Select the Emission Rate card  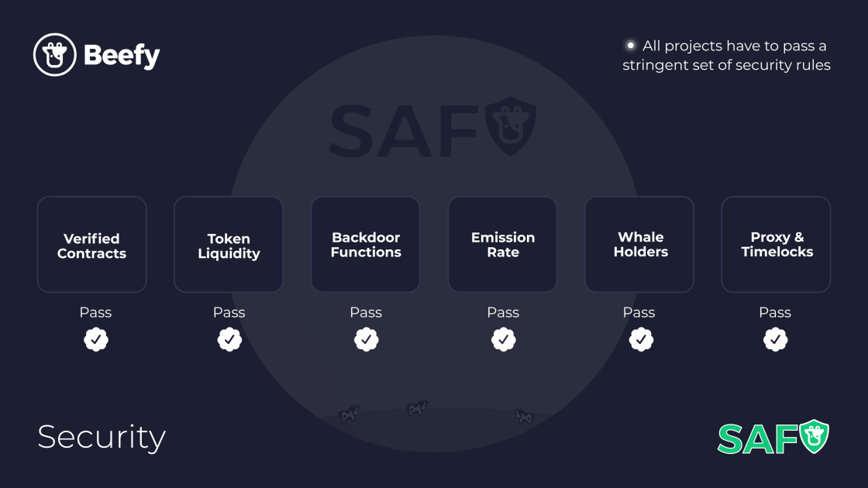[503, 244]
